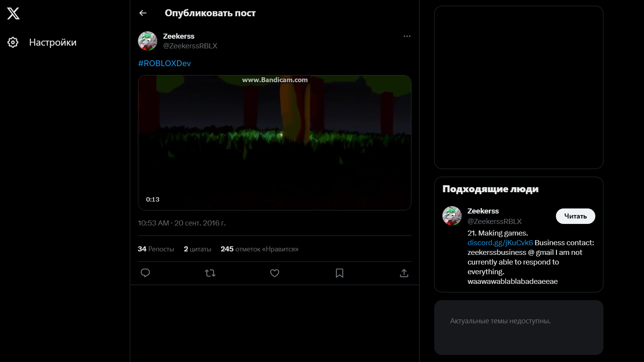View the 34 Репосты list
644x362 pixels.
pyautogui.click(x=156, y=249)
